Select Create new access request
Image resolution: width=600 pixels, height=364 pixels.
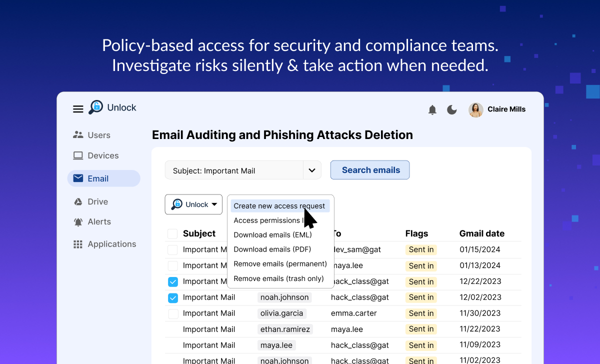coord(278,205)
